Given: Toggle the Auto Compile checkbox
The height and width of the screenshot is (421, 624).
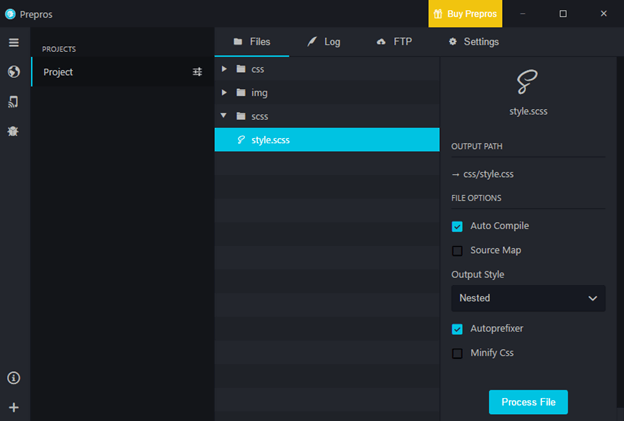Looking at the screenshot, I should 457,226.
